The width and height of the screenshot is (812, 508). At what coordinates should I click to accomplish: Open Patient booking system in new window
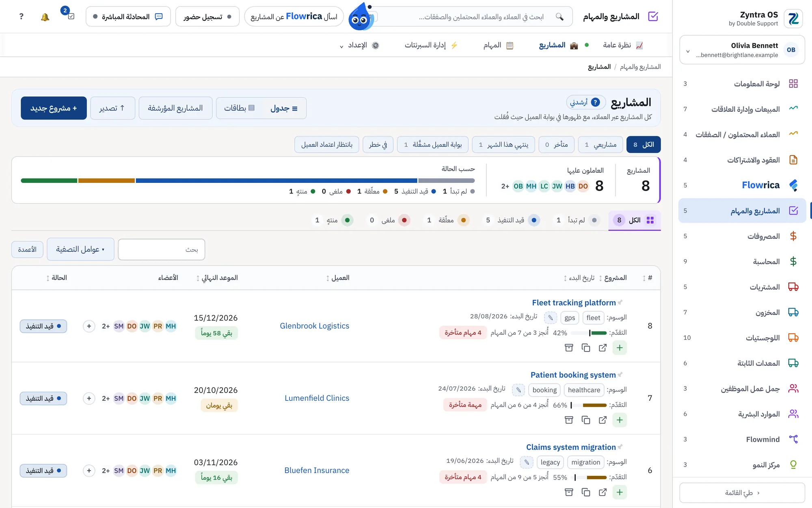click(603, 420)
